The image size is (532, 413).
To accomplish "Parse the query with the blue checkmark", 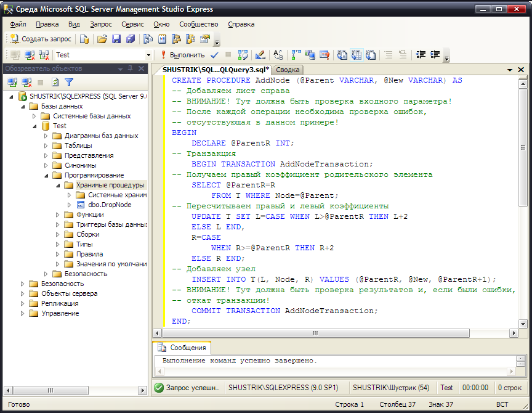I will pos(214,55).
